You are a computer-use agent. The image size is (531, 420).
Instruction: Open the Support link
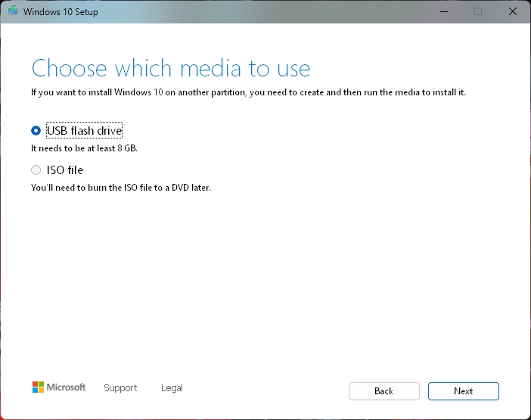(x=120, y=387)
